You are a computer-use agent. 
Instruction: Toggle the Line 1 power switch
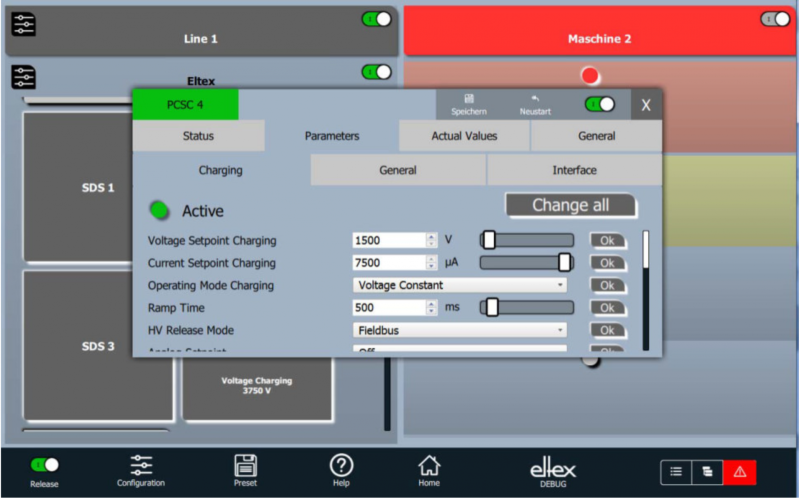click(x=377, y=19)
